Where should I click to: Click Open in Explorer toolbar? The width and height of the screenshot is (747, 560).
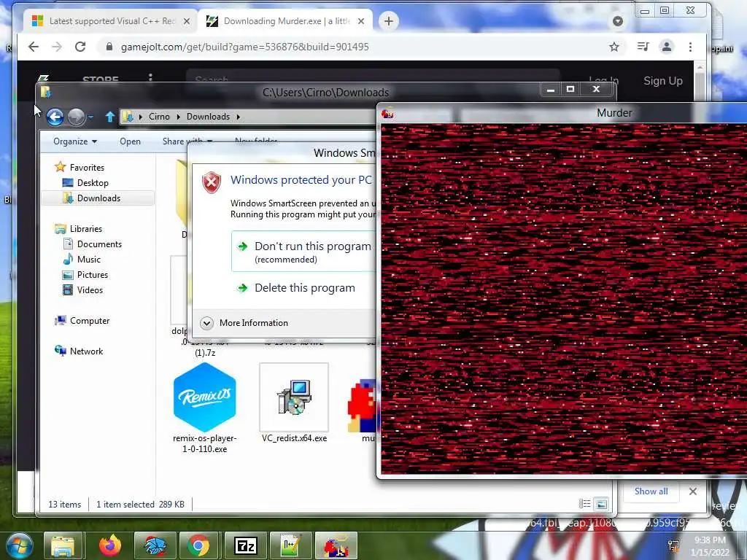[130, 141]
